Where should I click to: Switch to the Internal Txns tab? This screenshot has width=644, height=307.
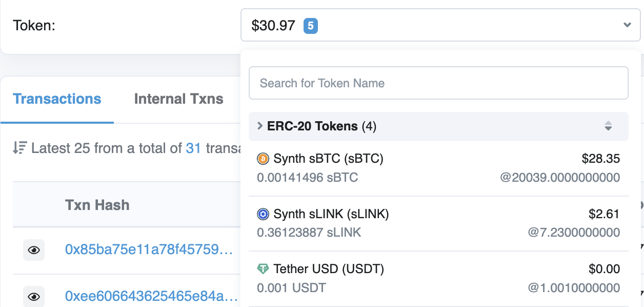pos(178,99)
